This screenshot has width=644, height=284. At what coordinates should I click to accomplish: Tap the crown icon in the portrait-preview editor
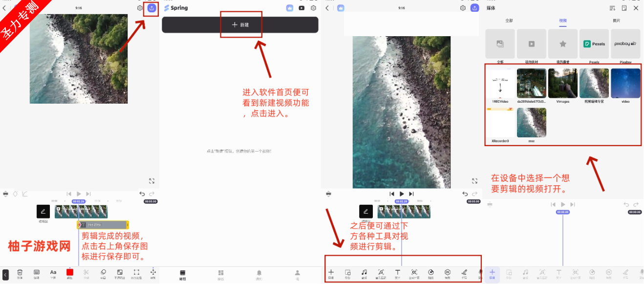click(x=341, y=8)
